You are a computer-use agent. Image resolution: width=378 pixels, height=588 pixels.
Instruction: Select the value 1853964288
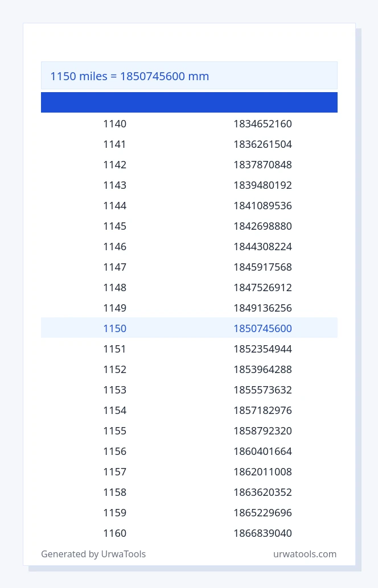263,370
